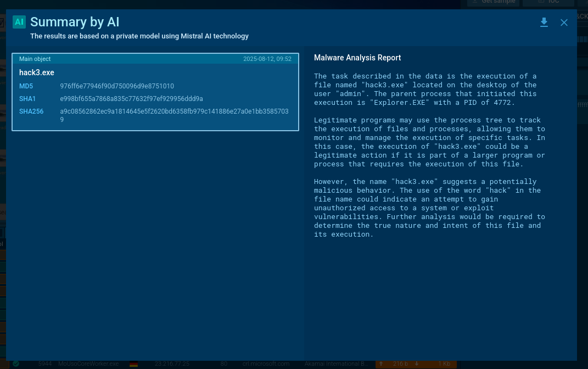The height and width of the screenshot is (369, 588).
Task: Click the green AI logo icon
Action: click(19, 22)
